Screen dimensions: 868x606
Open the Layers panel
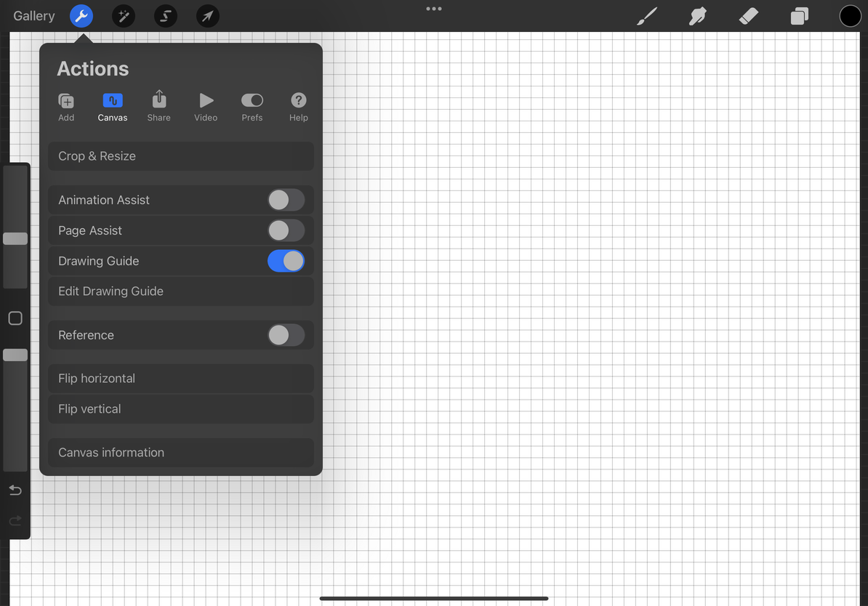pos(799,15)
